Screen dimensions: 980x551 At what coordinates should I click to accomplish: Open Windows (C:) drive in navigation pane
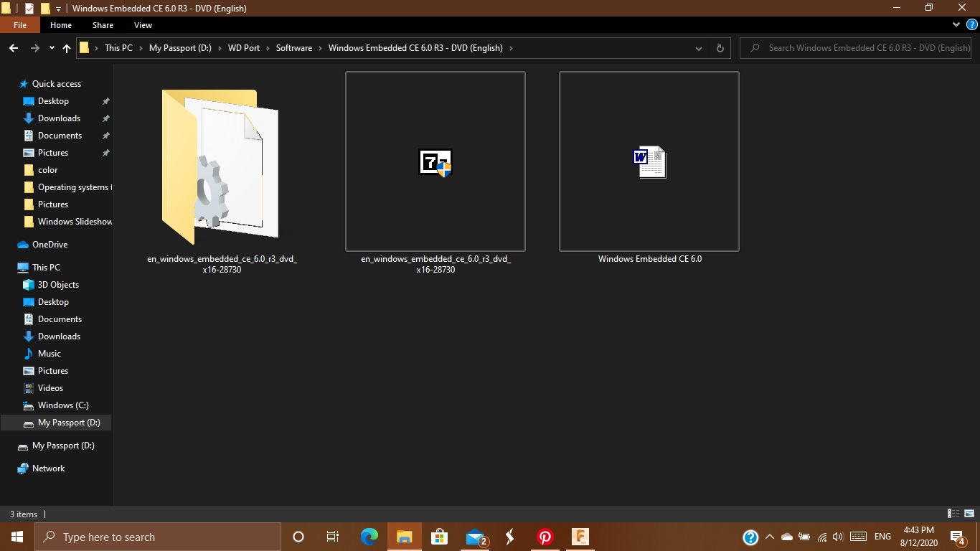coord(63,405)
